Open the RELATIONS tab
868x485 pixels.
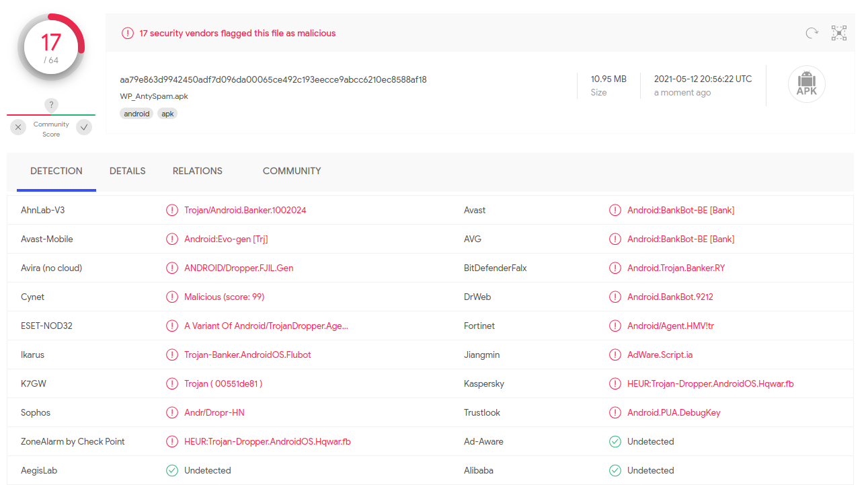pyautogui.click(x=197, y=171)
